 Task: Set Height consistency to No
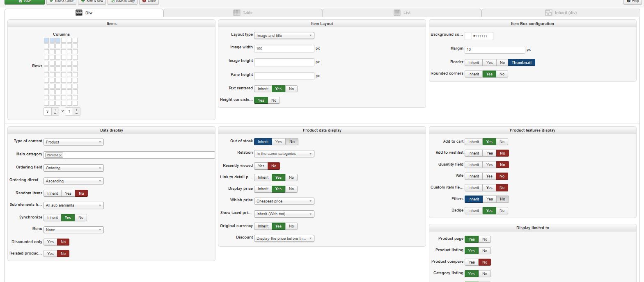(x=274, y=100)
